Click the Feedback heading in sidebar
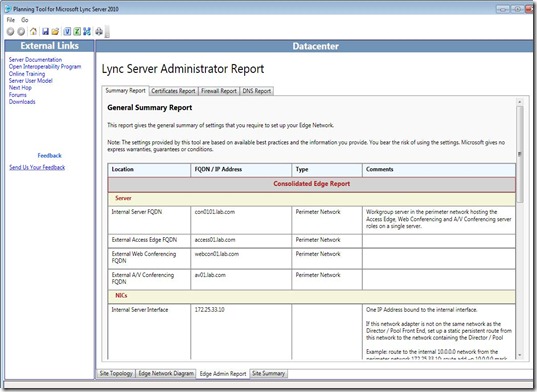Viewport: 537px width, 392px height. [49, 155]
